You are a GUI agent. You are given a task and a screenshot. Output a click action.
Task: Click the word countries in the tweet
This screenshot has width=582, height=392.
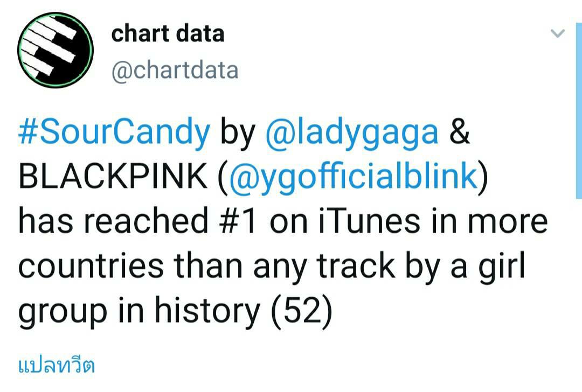[x=91, y=266]
